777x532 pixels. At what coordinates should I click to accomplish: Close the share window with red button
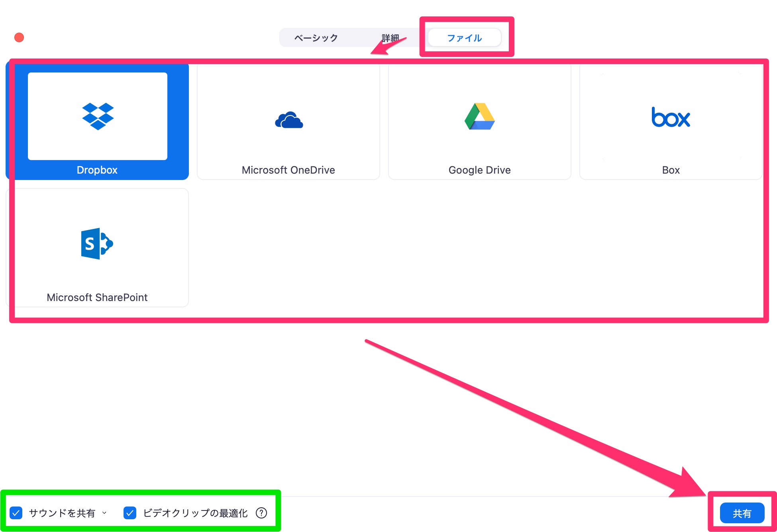[19, 37]
